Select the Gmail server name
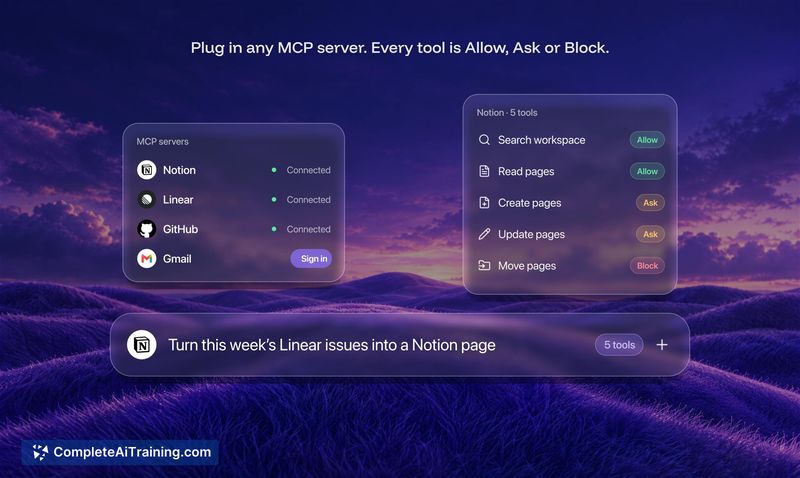800x478 pixels. coord(177,259)
